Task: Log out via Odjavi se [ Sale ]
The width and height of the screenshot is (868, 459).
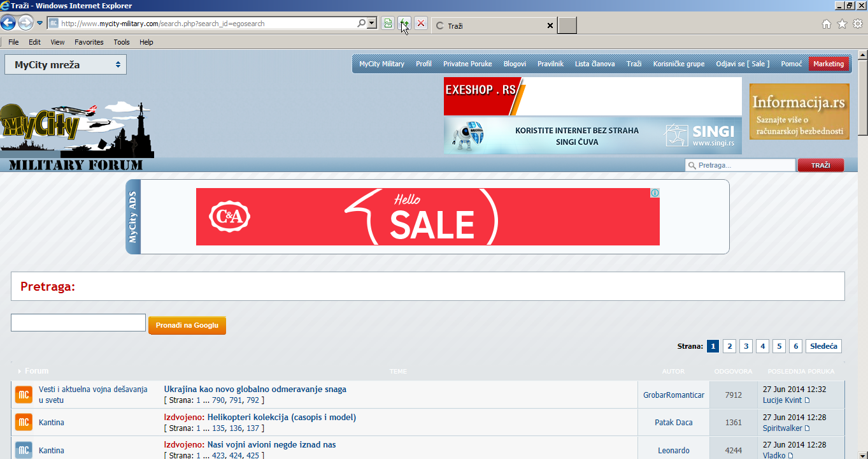Action: pos(743,64)
